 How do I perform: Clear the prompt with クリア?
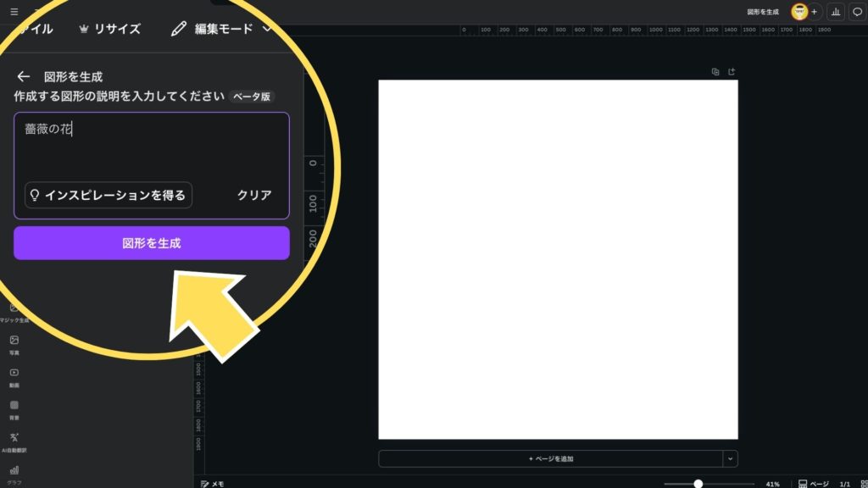coord(254,195)
